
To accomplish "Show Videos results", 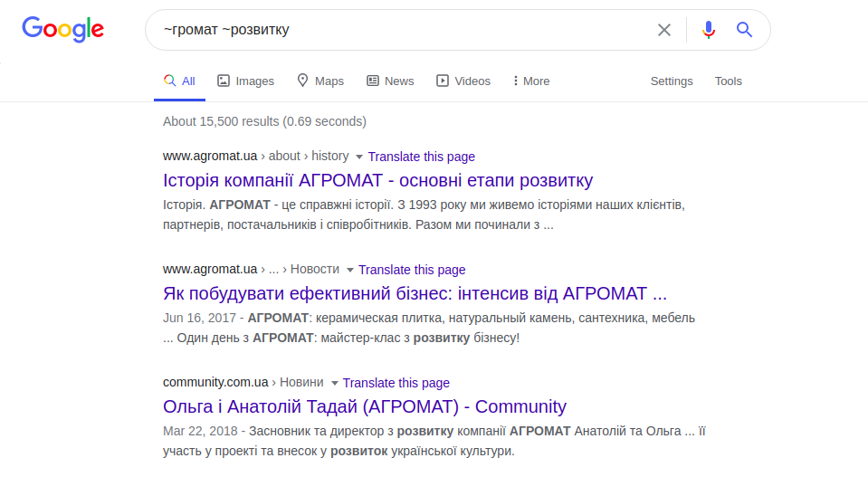I will [463, 81].
